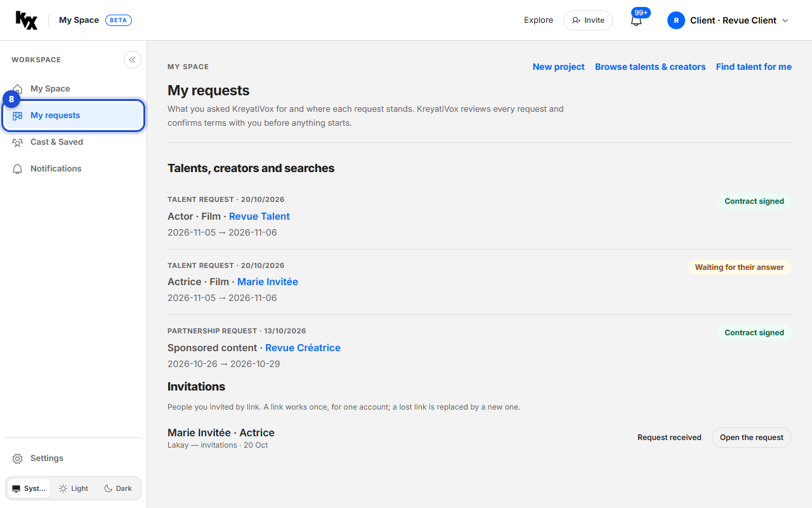Click the My requests grid icon
The height and width of the screenshot is (508, 812).
(18, 116)
